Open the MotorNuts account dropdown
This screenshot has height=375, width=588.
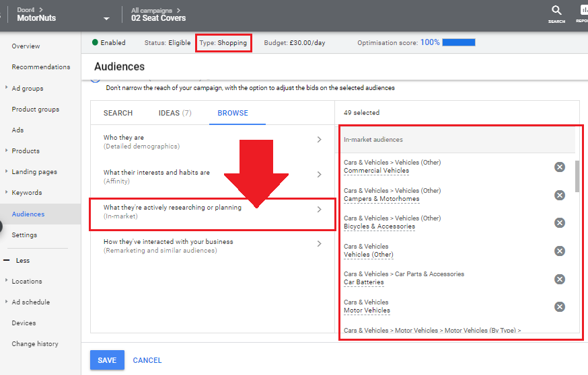(106, 18)
